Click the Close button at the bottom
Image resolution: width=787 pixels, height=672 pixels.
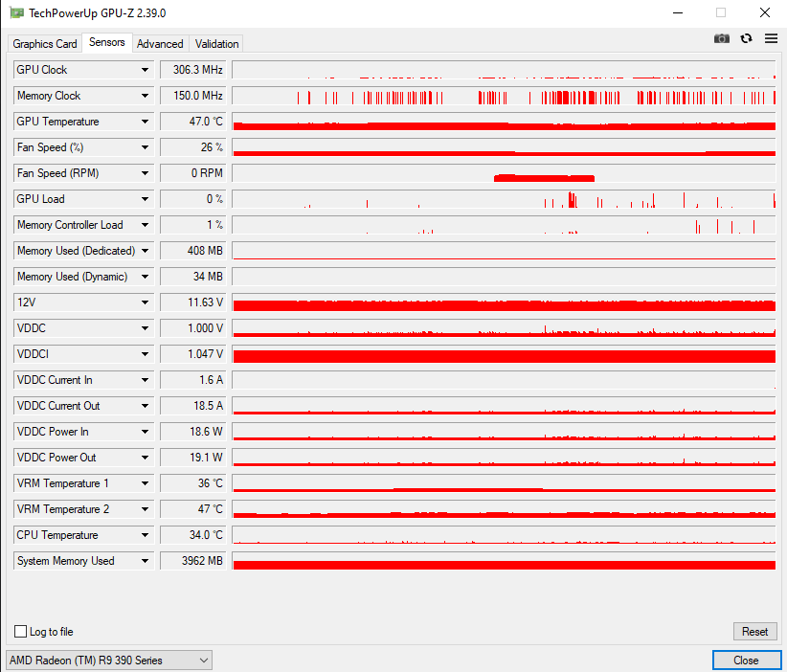click(746, 661)
